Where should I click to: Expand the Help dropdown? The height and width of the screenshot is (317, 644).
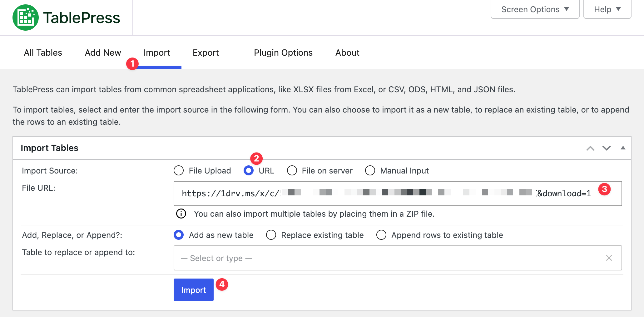pyautogui.click(x=607, y=9)
